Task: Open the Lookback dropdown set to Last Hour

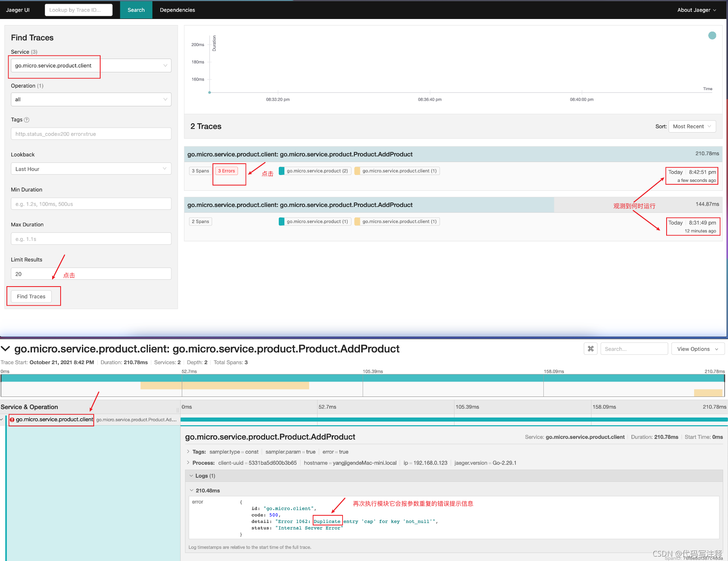Action: [x=91, y=169]
